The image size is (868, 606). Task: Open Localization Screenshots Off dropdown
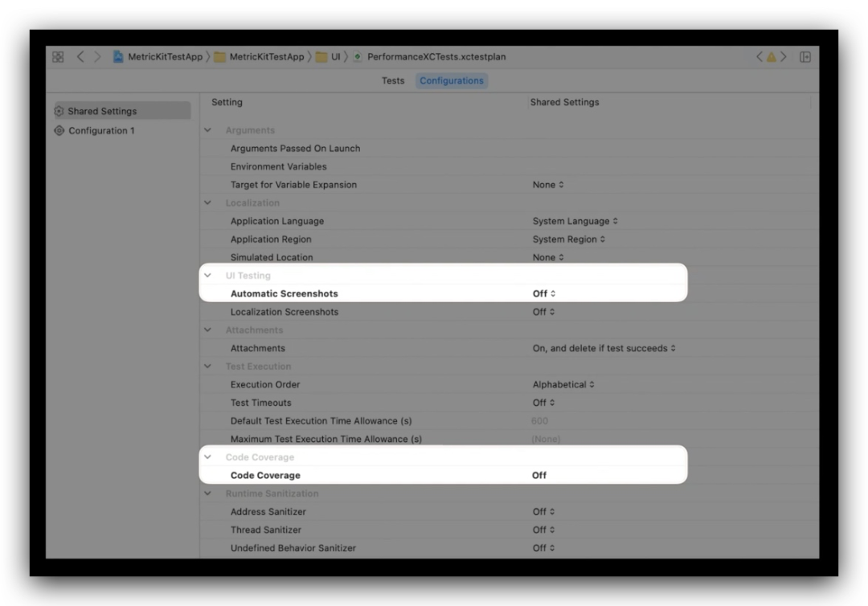pos(543,312)
